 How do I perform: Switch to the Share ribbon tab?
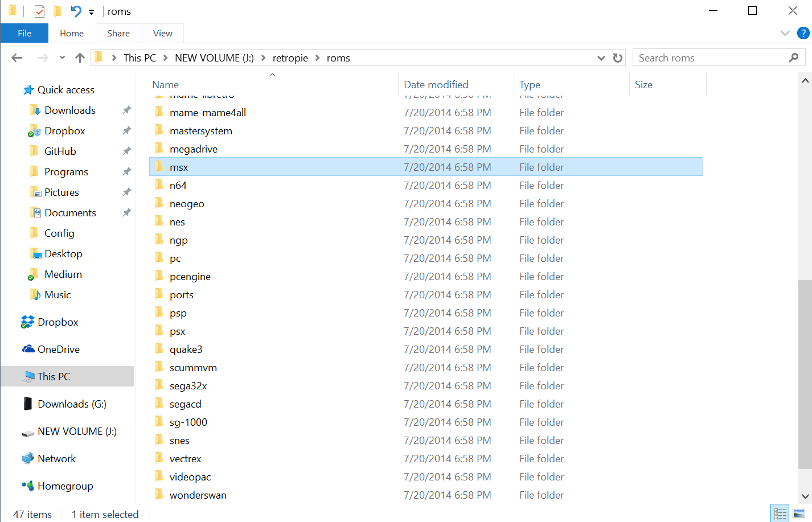tap(118, 34)
